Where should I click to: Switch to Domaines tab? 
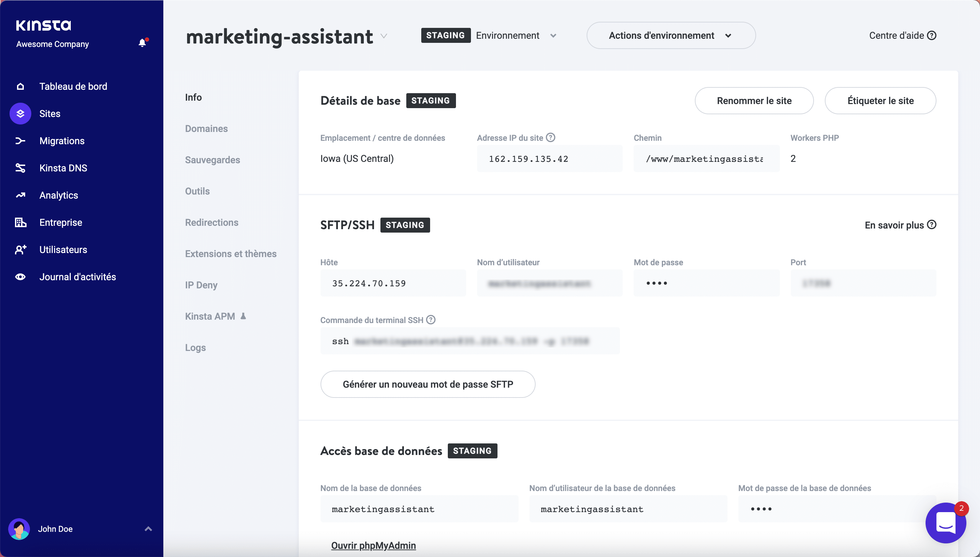point(206,129)
